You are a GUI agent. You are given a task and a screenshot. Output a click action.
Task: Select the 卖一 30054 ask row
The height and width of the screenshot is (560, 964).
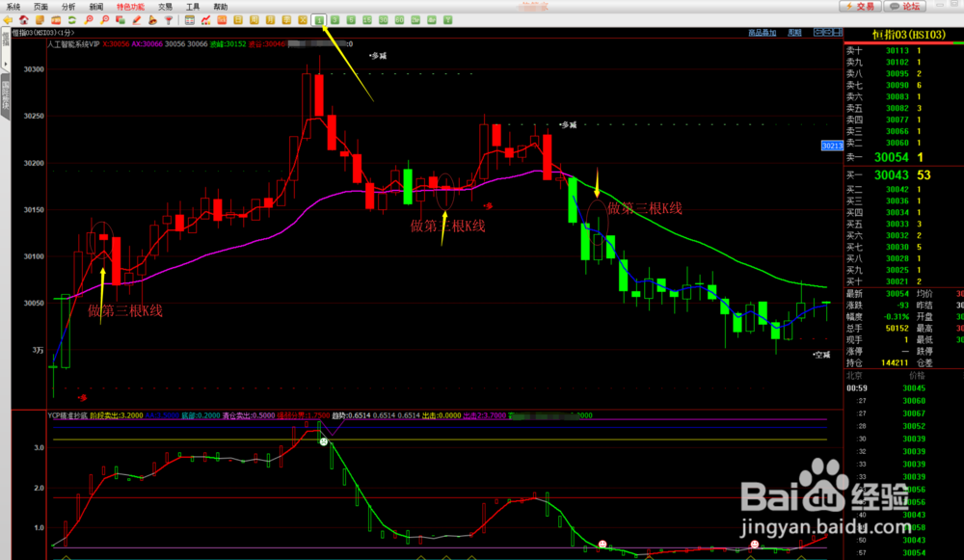(x=904, y=157)
